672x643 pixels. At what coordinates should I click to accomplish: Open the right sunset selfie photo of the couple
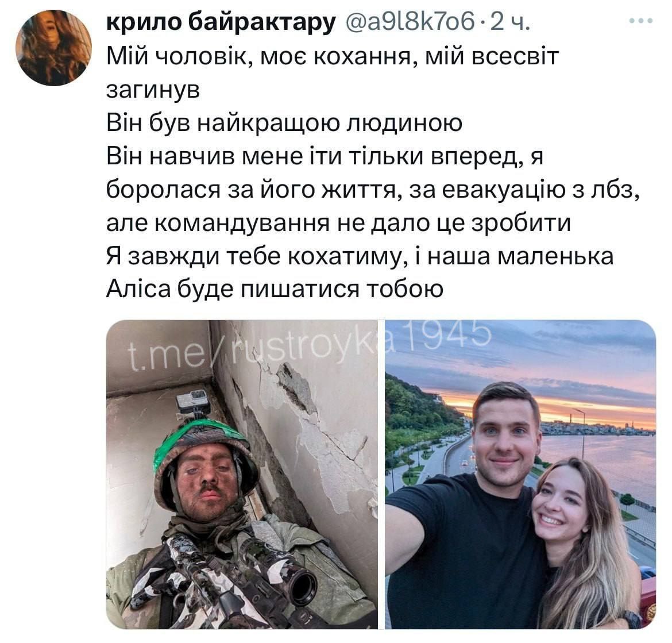[x=520, y=474]
